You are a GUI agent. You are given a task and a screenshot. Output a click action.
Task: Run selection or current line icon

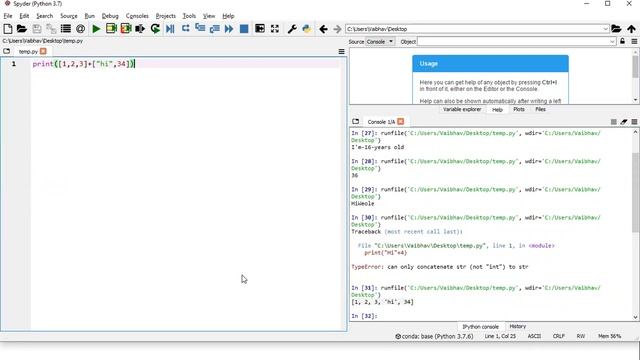(140, 29)
